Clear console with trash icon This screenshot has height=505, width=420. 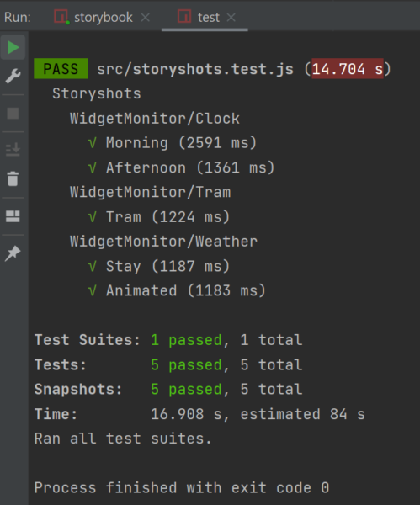coord(13,178)
